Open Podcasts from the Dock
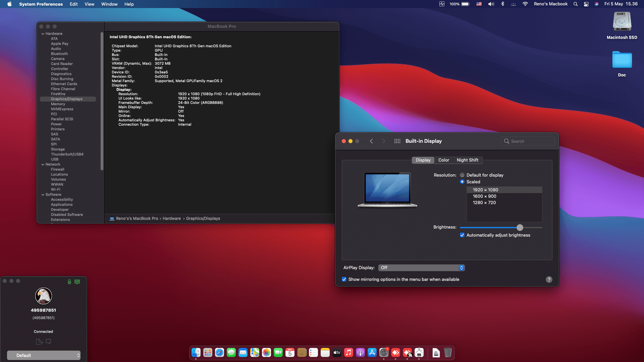This screenshot has height=362, width=644. coord(360,353)
